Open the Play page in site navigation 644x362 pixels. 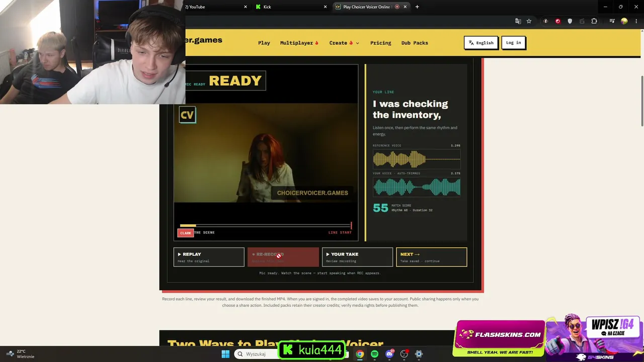pyautogui.click(x=264, y=43)
